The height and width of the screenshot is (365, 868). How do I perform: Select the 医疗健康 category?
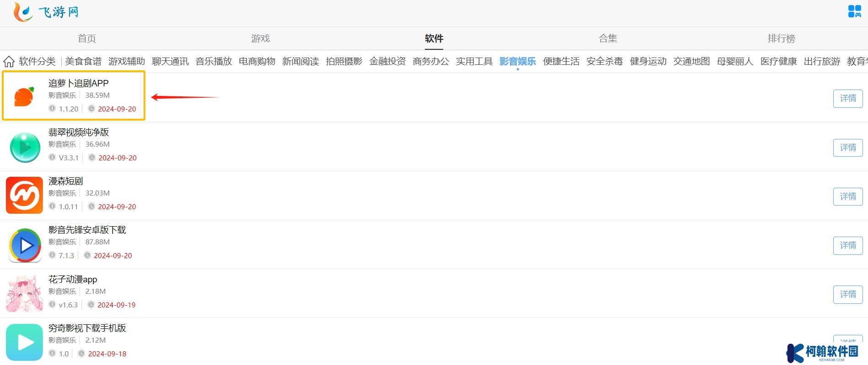[778, 61]
